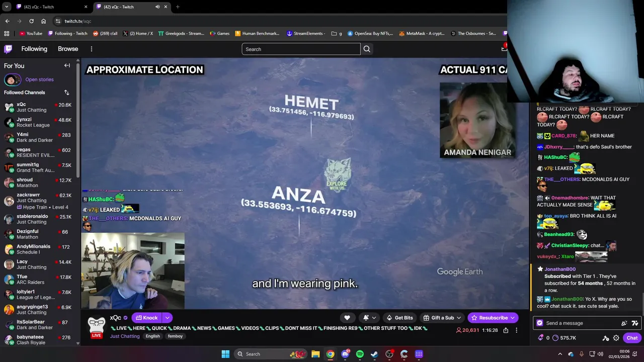Open the Human Benchmark bookmark

coord(257,34)
